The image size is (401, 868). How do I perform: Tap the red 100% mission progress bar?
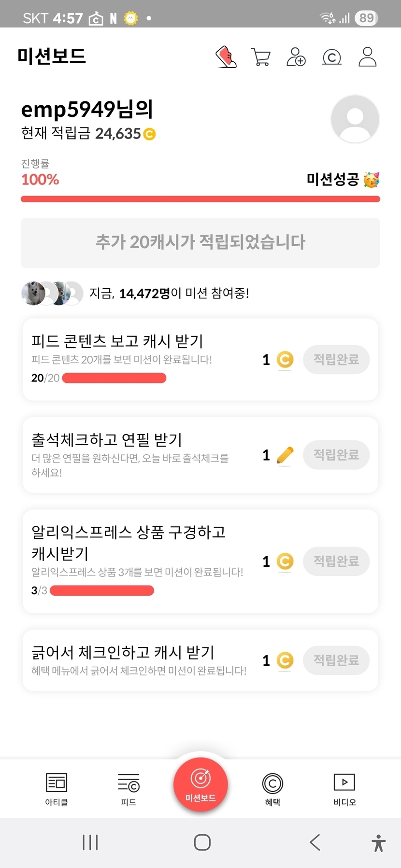click(x=200, y=199)
